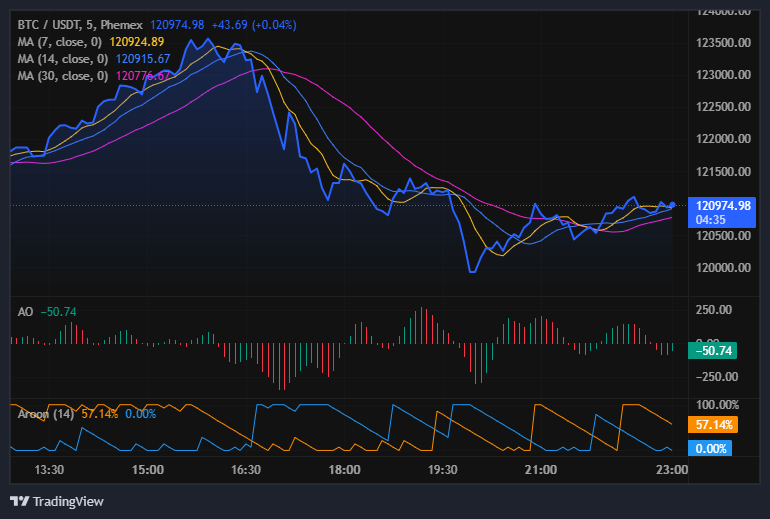Click the Aroon (14) indicator label
This screenshot has width=770, height=519.
click(46, 414)
